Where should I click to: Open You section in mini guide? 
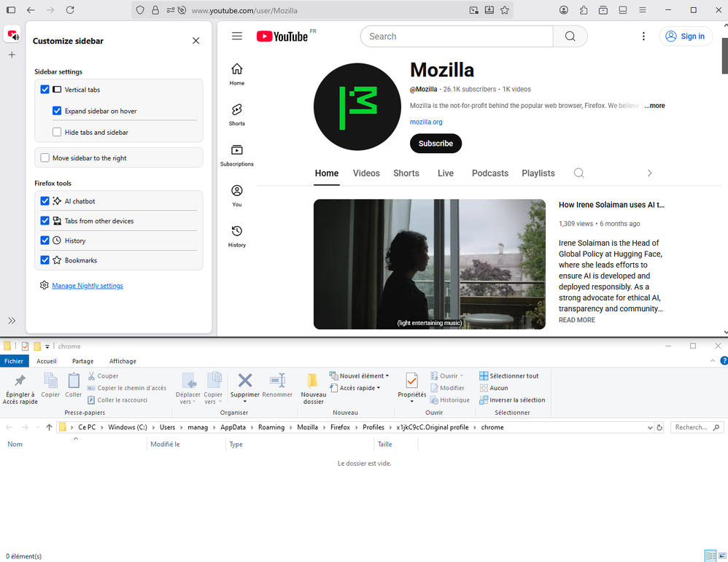237,195
